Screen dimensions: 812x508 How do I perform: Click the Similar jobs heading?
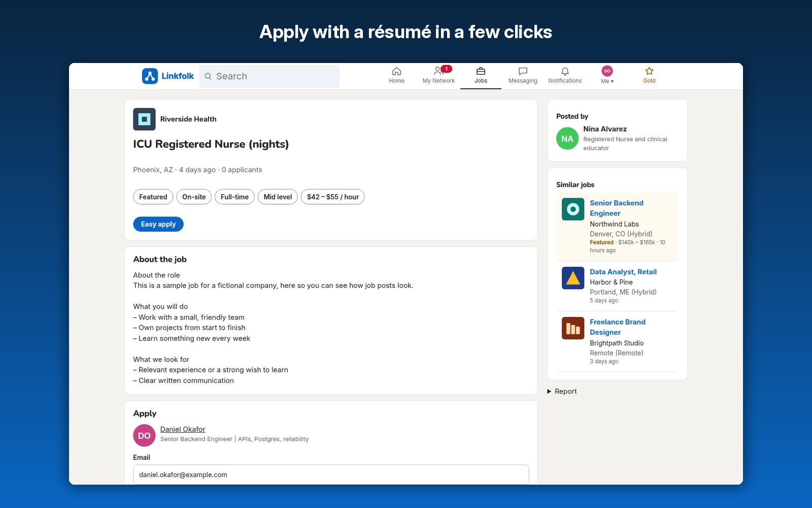(x=575, y=185)
